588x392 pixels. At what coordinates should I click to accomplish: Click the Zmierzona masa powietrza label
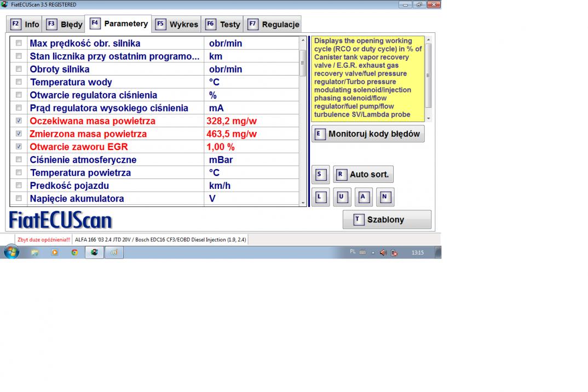[88, 134]
